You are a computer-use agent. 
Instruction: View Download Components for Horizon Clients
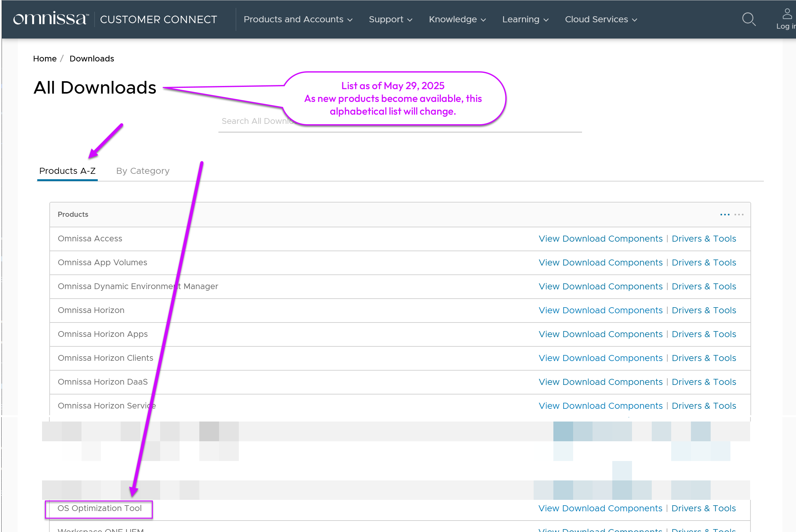(601, 358)
